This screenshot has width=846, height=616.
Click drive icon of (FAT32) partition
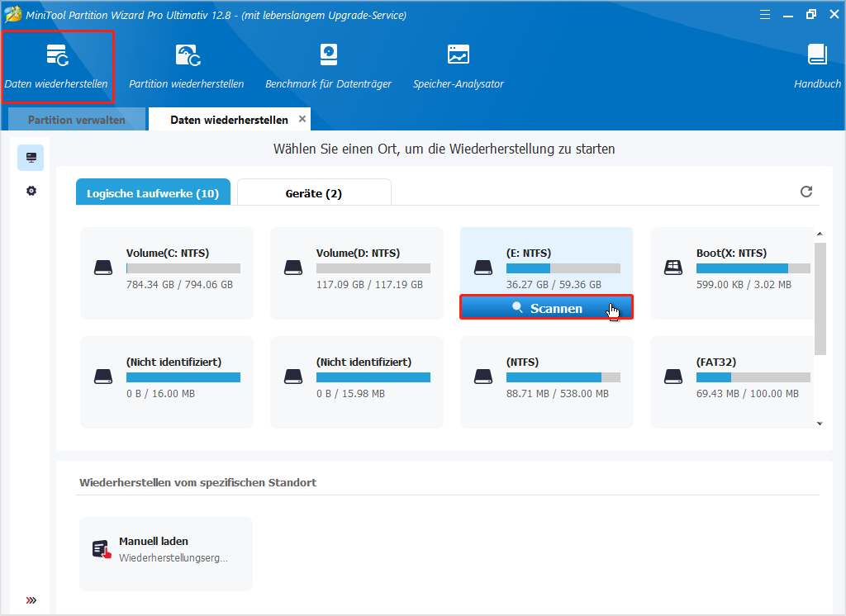(673, 377)
